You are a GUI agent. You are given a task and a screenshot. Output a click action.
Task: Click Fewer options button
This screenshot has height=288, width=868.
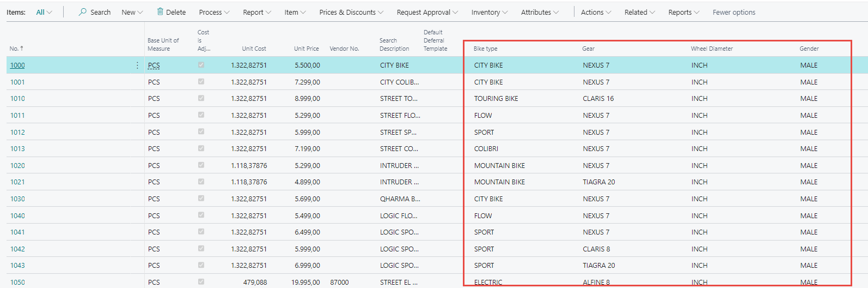(733, 12)
